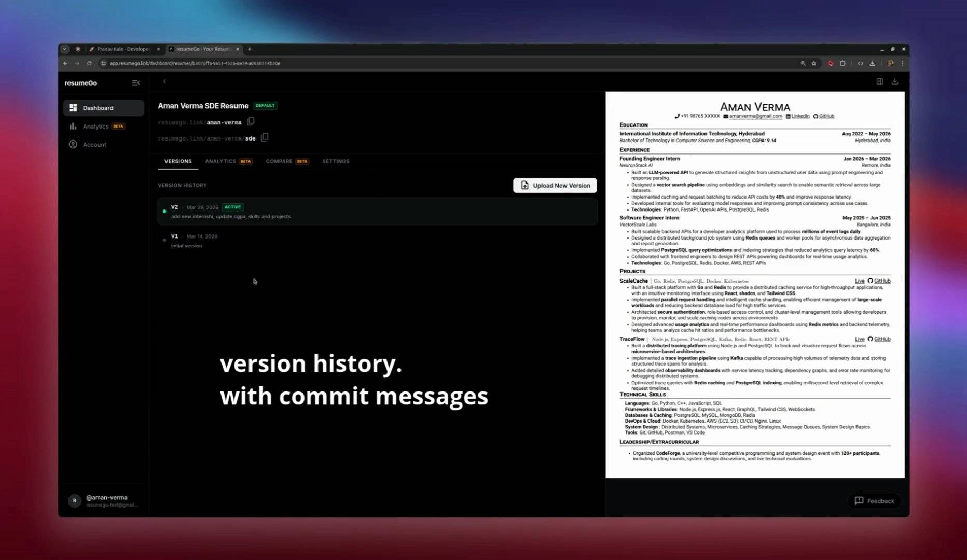The image size is (967, 560).
Task: Close the resumeGo browser tab
Action: [x=238, y=49]
